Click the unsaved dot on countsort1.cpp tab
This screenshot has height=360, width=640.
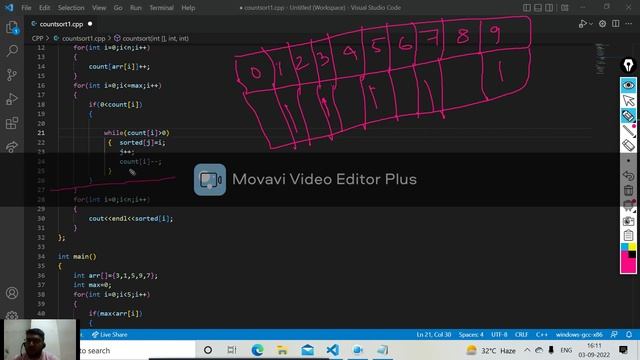click(x=90, y=24)
